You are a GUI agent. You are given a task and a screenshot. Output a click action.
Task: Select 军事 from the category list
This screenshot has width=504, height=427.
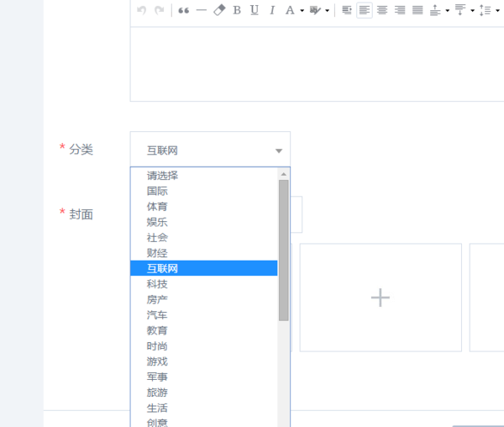tap(204, 377)
